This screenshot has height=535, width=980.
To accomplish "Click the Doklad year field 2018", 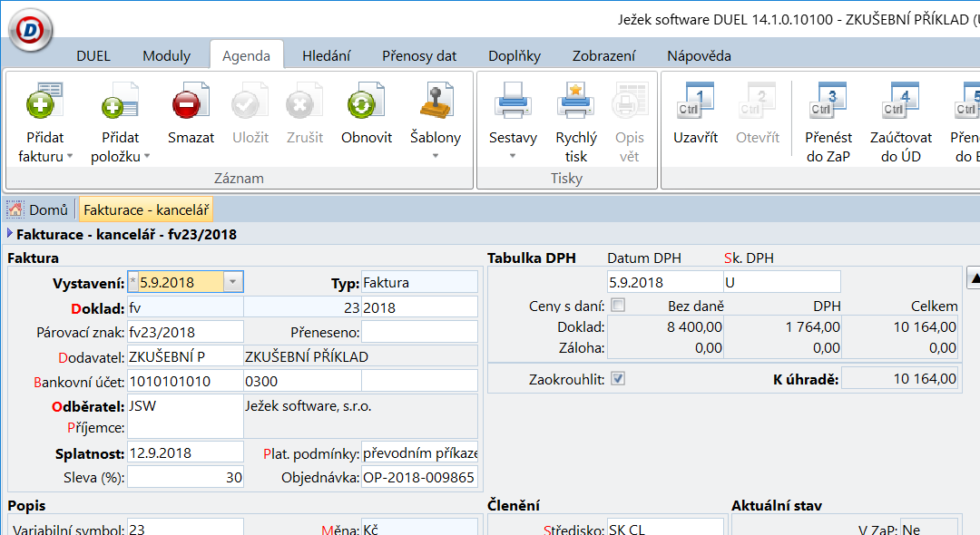I will (419, 307).
